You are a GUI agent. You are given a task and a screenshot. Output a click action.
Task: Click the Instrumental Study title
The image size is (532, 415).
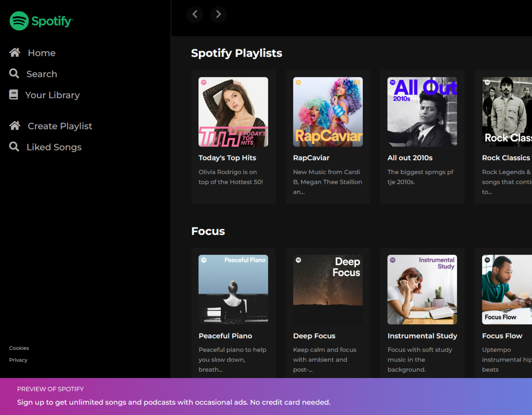click(x=422, y=336)
